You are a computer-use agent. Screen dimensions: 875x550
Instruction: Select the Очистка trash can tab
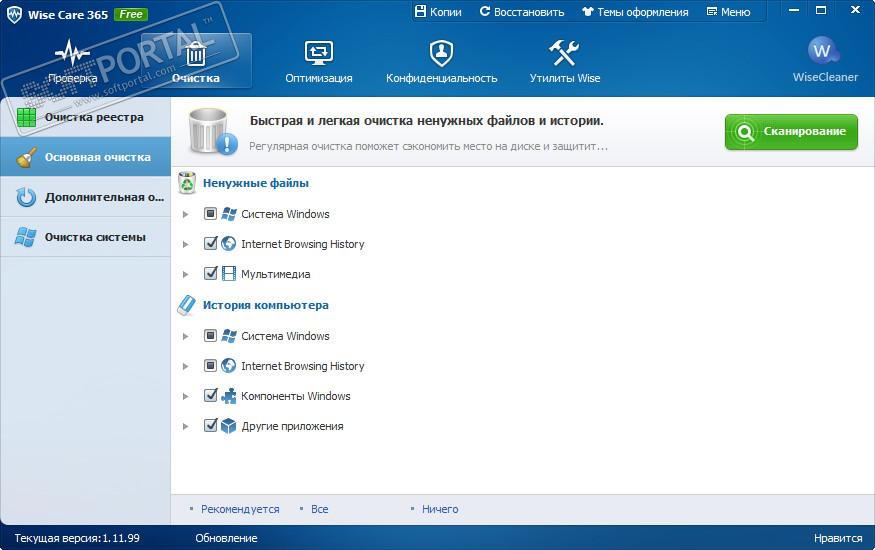(196, 61)
